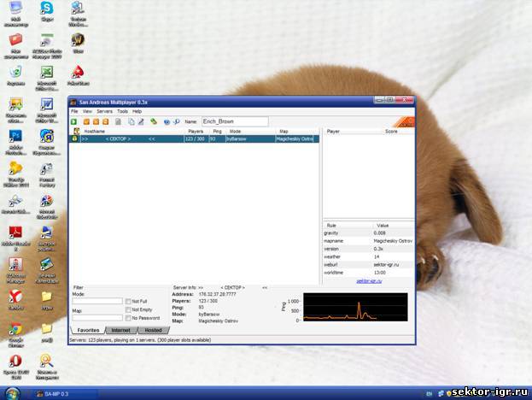Click the mapname rule row
Image resolution: width=532 pixels, height=400 pixels.
(368, 241)
